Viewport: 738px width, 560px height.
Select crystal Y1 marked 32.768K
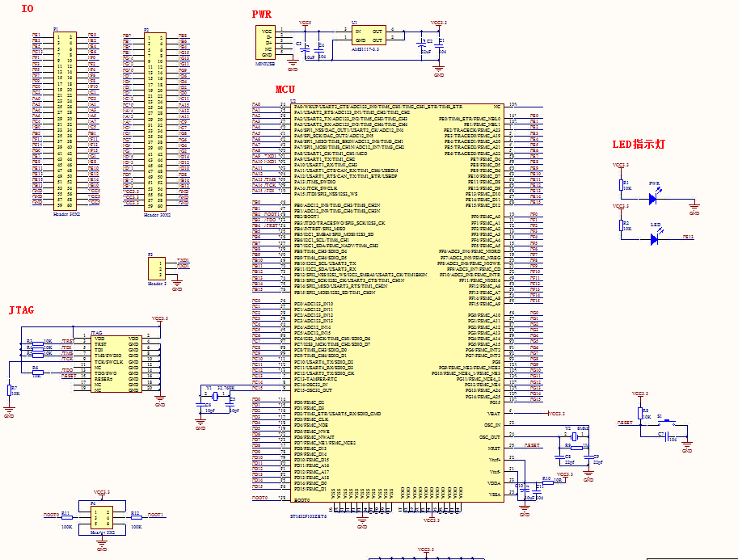click(215, 395)
